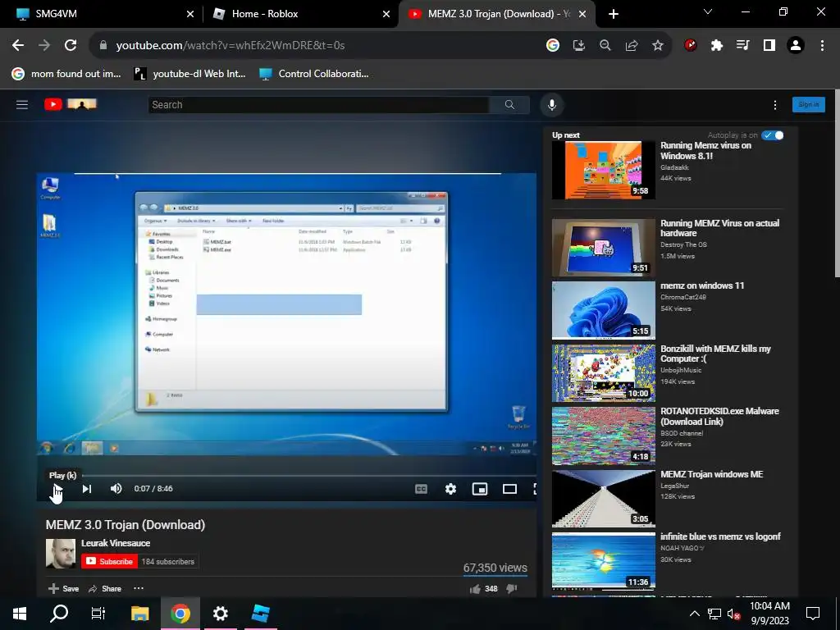The width and height of the screenshot is (840, 630).
Task: Open the tab search dropdown chevron
Action: click(708, 11)
